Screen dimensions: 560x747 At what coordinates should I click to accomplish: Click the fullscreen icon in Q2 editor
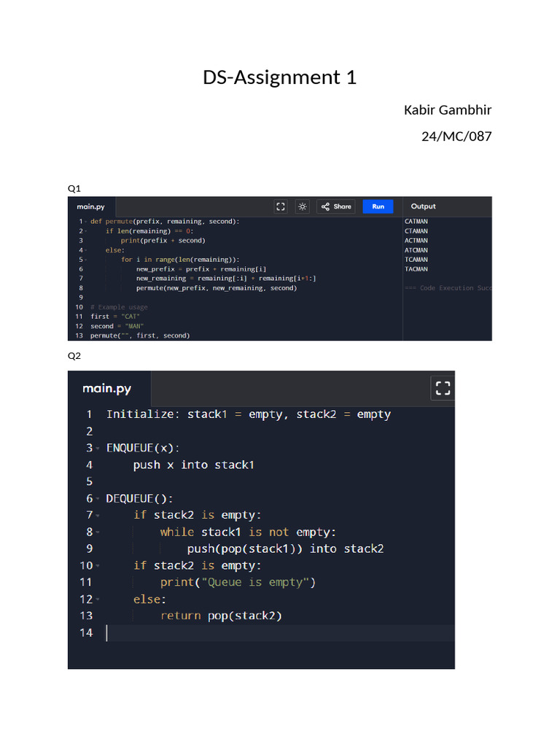tap(443, 388)
